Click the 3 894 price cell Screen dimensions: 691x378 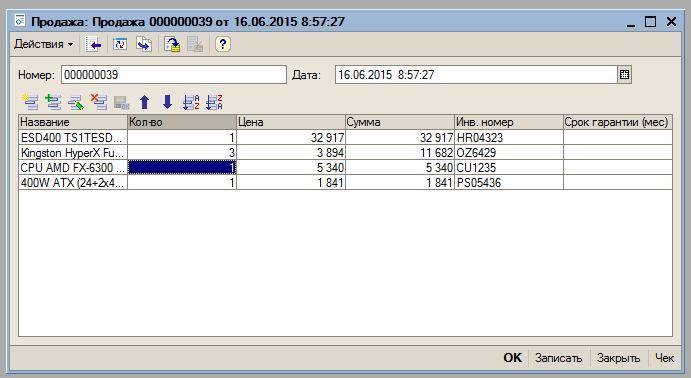(291, 152)
